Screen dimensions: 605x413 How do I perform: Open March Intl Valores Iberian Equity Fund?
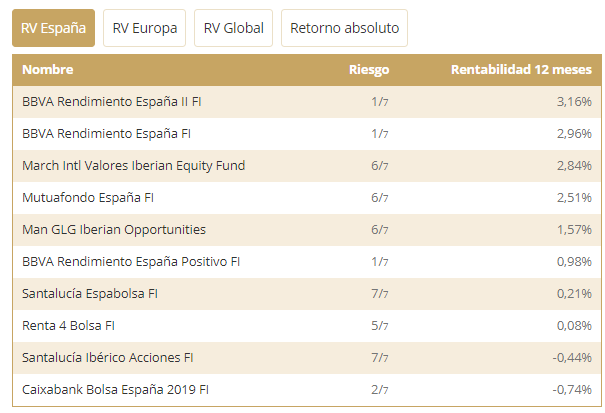(133, 166)
